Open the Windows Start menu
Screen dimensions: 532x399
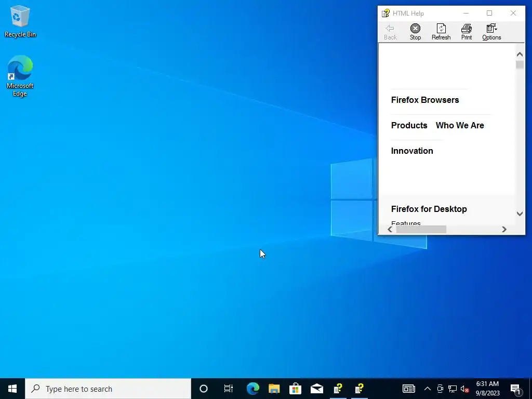point(12,389)
